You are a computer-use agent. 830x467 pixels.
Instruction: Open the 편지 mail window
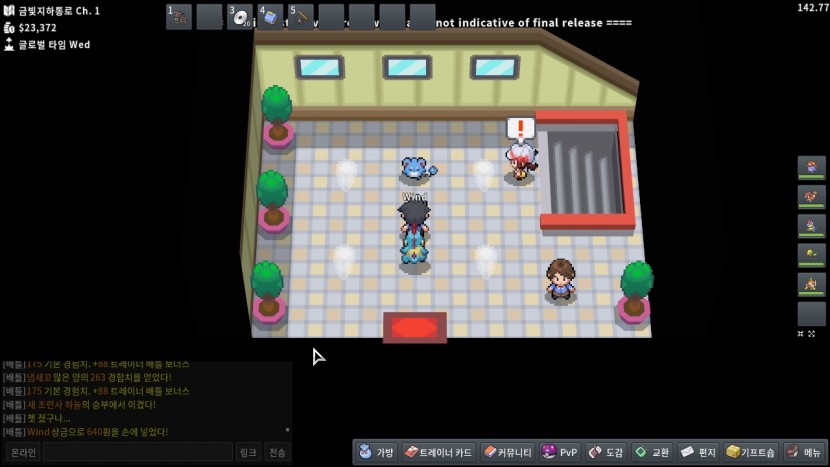pos(699,452)
